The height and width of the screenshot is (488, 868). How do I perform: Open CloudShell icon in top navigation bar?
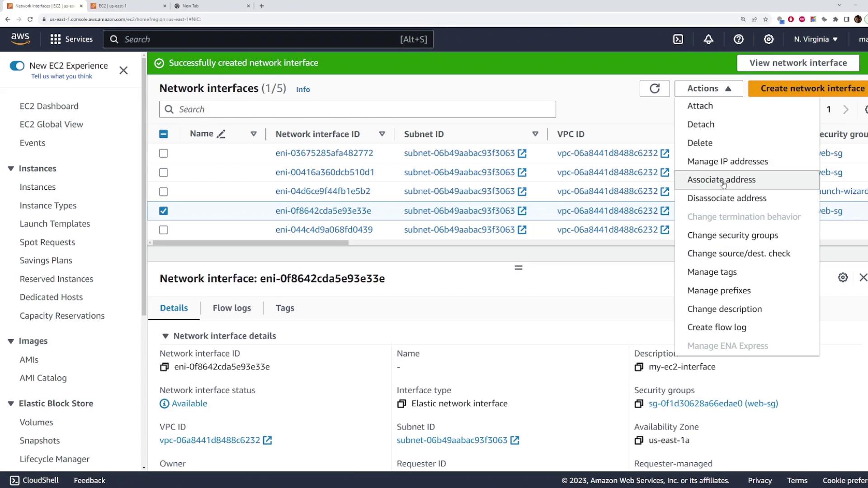[x=678, y=39]
